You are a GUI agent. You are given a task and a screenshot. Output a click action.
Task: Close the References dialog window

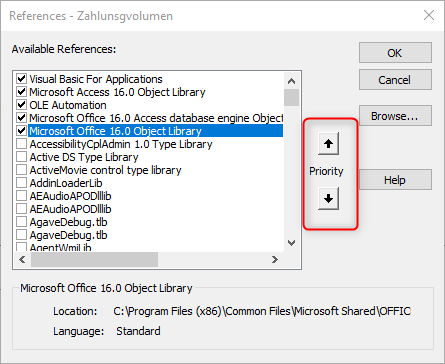[429, 15]
